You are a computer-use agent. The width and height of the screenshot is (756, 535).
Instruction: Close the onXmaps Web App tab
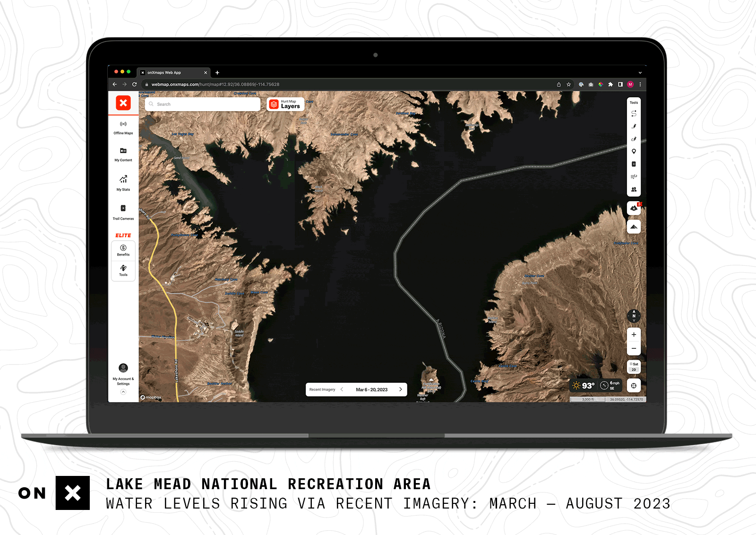click(x=206, y=73)
